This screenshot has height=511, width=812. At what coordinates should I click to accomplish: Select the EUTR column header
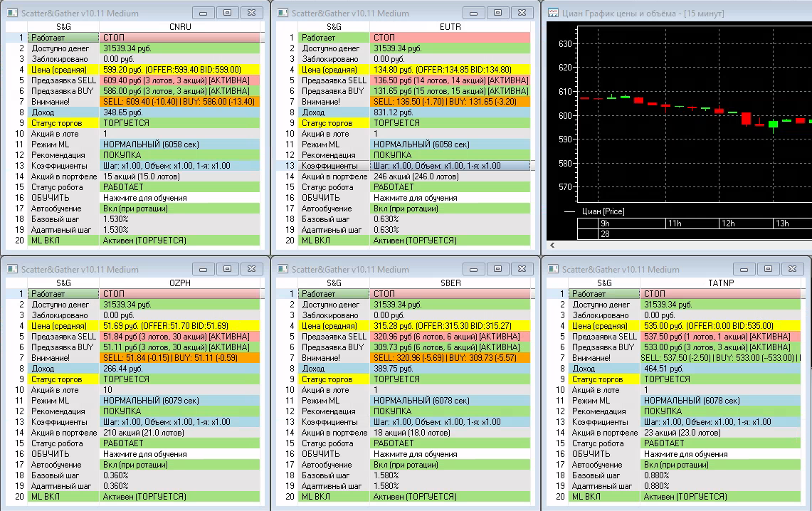[x=450, y=27]
